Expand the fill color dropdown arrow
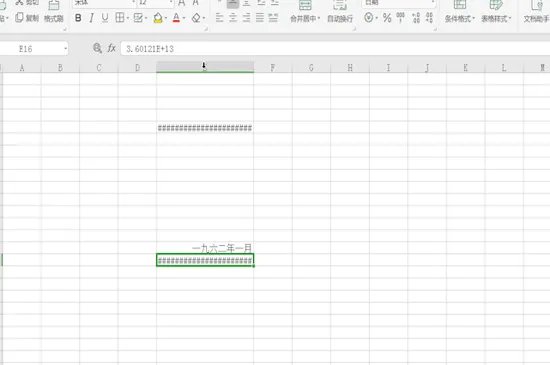The width and height of the screenshot is (550, 365). pyautogui.click(x=166, y=18)
